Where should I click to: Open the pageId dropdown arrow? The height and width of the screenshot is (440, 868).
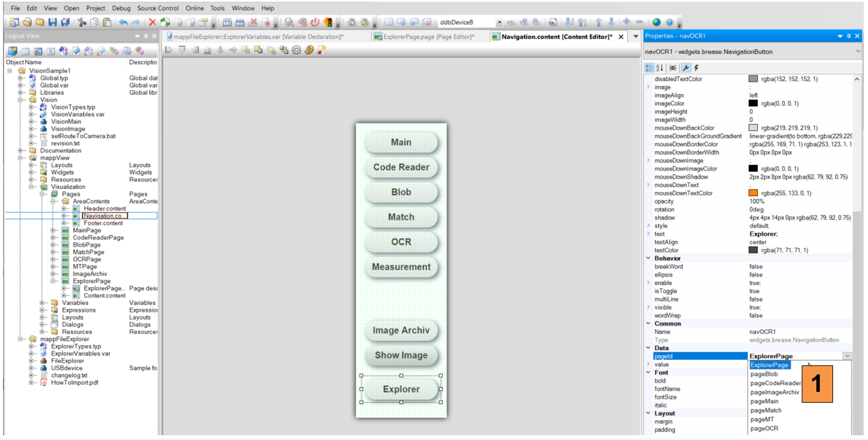(x=847, y=356)
